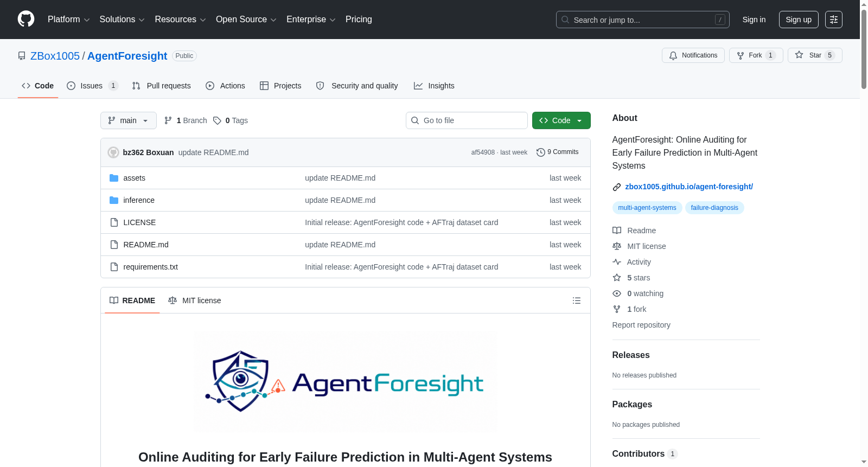Image resolution: width=868 pixels, height=467 pixels.
Task: Click the Notifications button
Action: click(693, 55)
